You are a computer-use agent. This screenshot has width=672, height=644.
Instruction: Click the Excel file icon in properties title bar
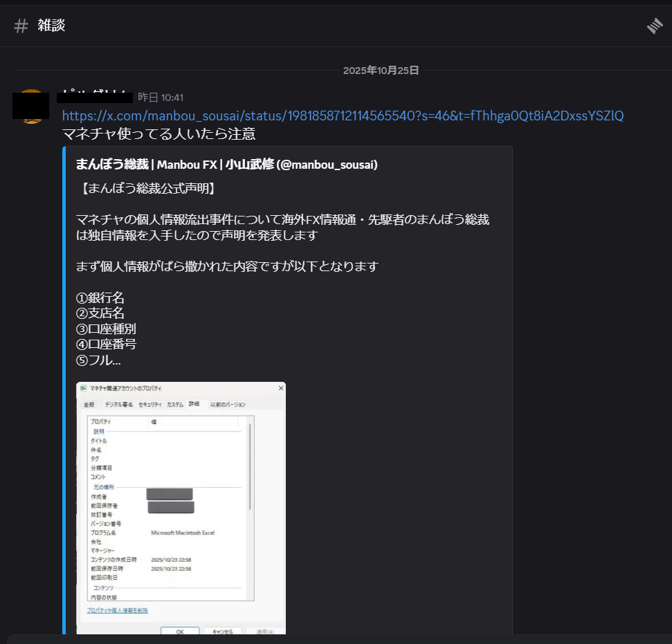(84, 389)
